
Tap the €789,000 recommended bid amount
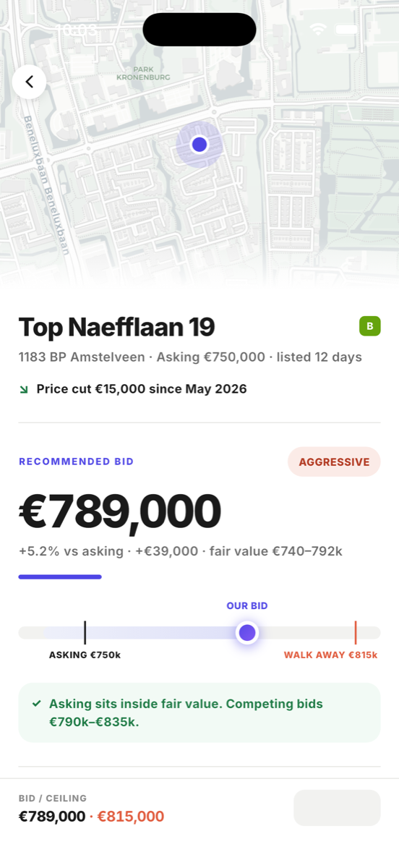[x=120, y=511]
